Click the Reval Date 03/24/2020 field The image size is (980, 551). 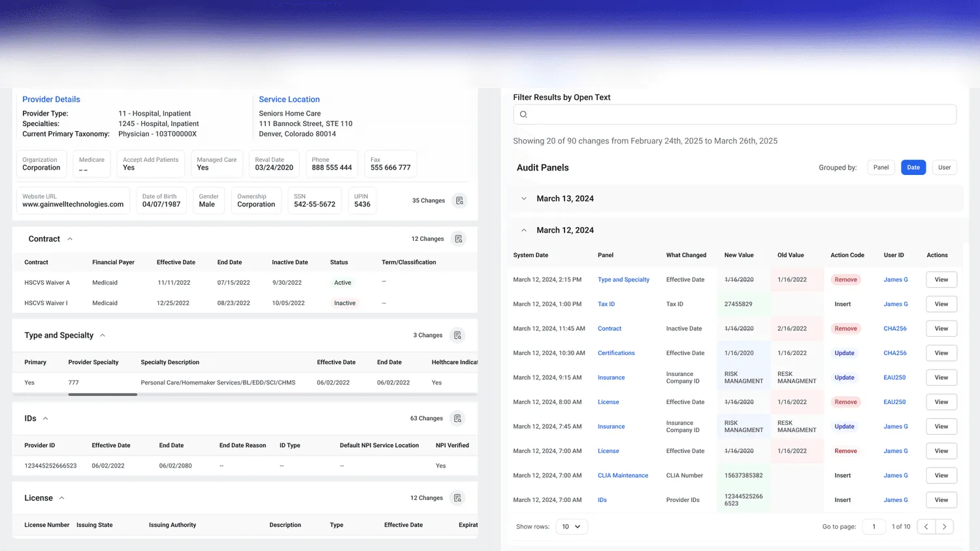(274, 164)
